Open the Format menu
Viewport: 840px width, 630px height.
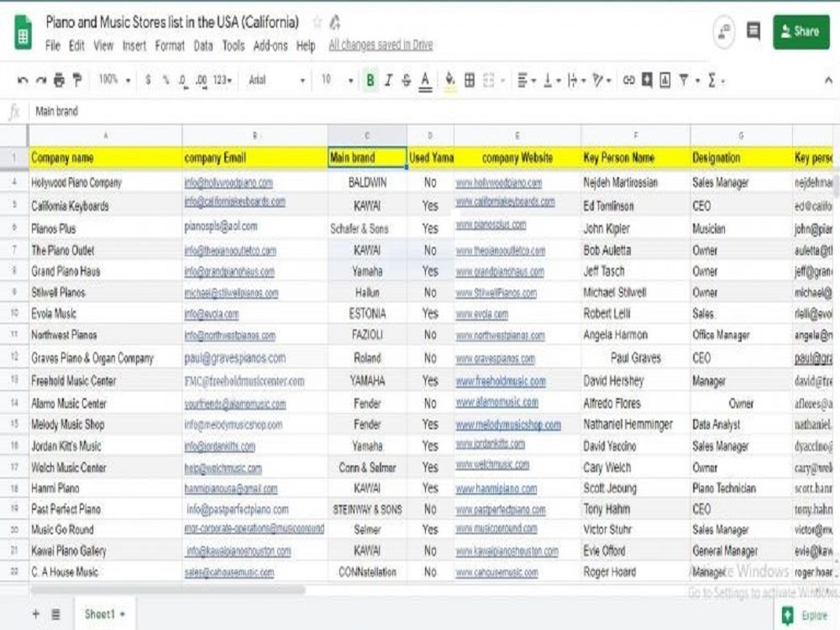coord(170,45)
